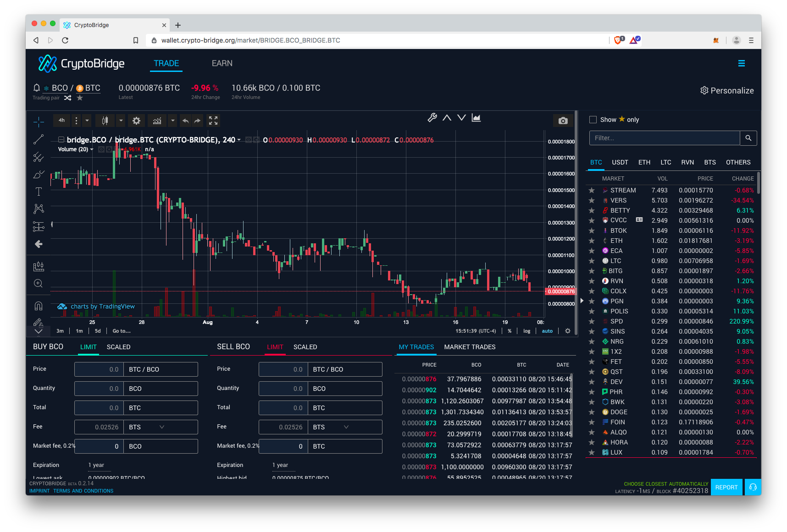Select the brush drawing tool

39,175
